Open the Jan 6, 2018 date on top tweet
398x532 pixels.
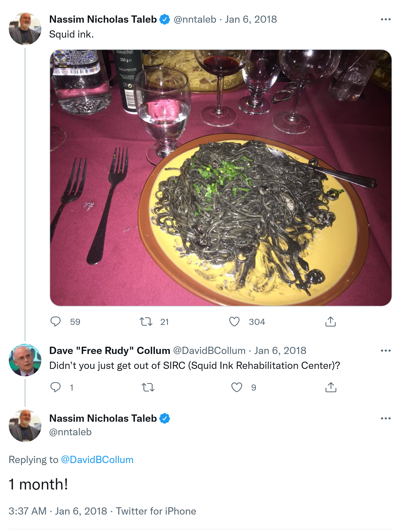point(251,19)
